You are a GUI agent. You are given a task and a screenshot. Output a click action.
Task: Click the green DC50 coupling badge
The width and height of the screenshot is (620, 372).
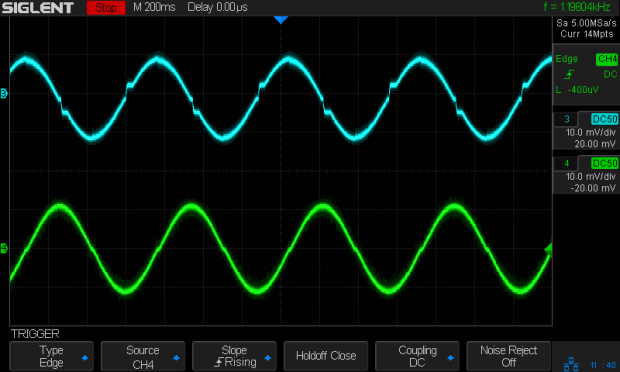[x=605, y=163]
